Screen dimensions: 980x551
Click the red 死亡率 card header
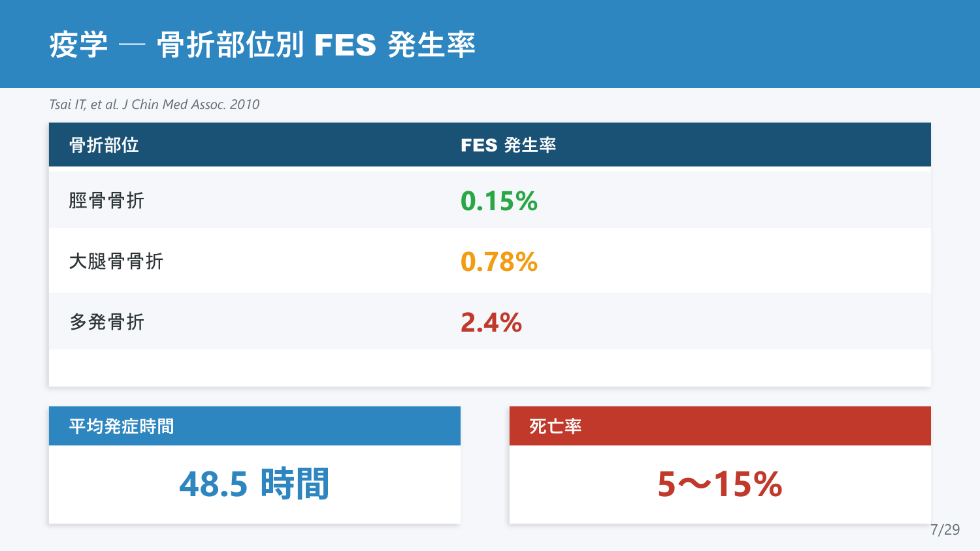point(720,426)
